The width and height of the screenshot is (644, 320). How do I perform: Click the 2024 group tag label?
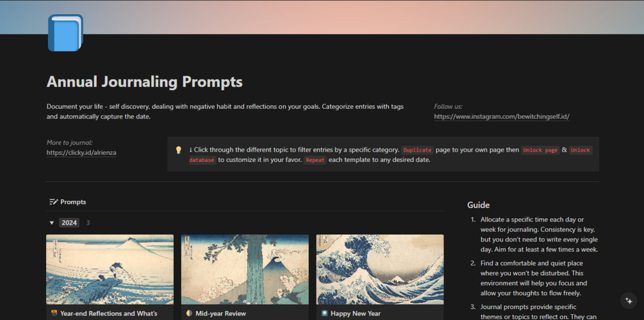(69, 223)
